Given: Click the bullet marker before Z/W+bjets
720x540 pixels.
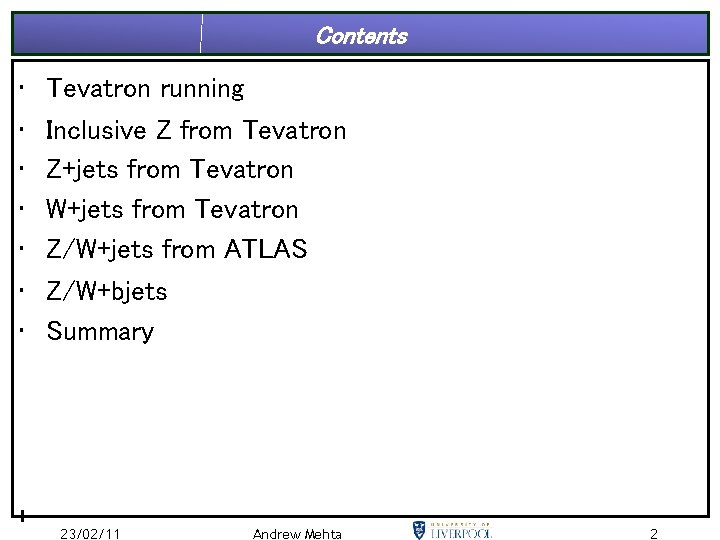Looking at the screenshot, I should [21, 290].
